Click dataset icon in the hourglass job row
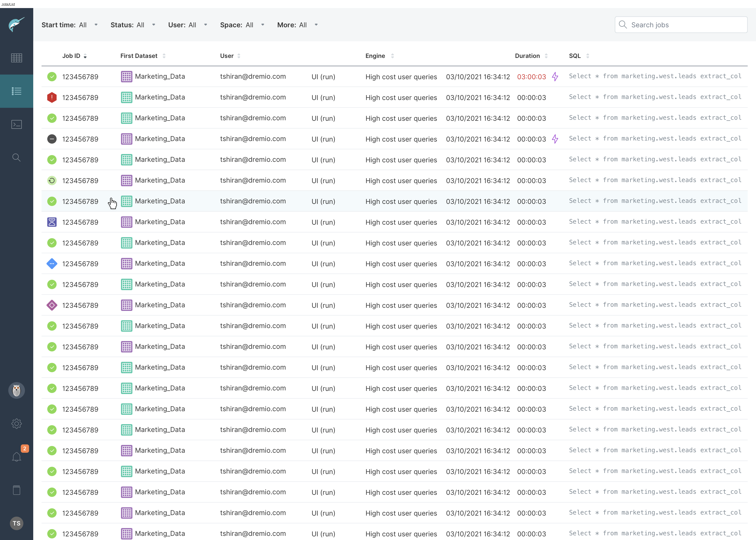 click(127, 222)
